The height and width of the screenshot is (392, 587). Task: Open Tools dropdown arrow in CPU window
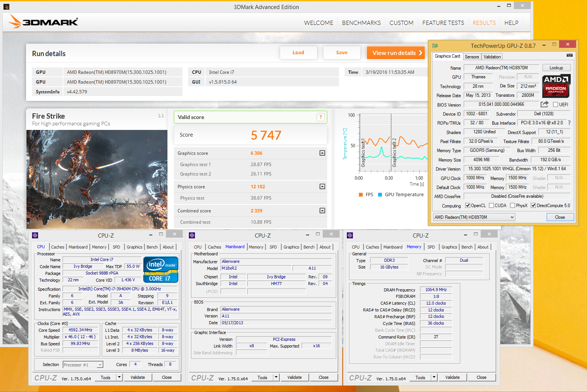(x=120, y=377)
